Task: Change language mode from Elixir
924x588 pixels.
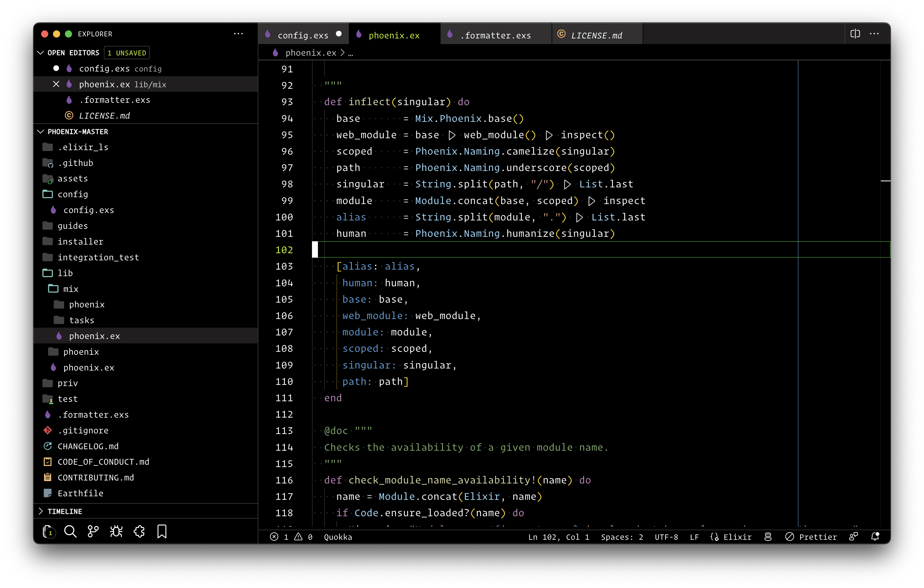Action: point(737,537)
